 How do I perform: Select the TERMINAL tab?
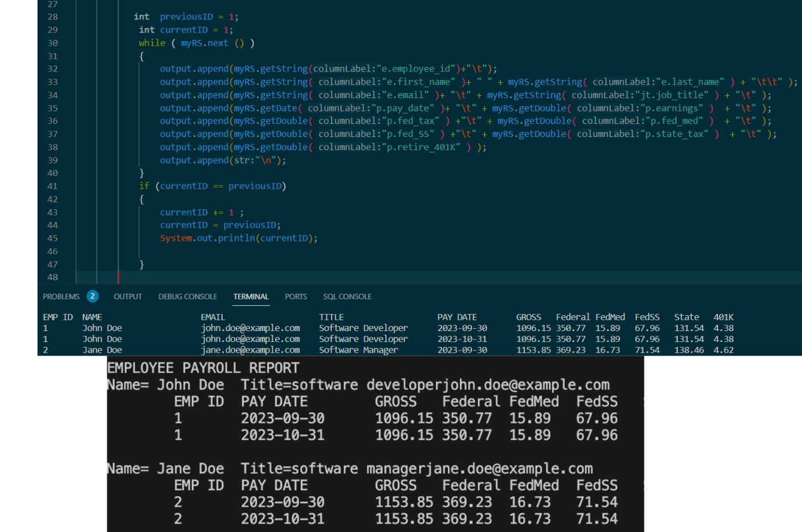click(x=251, y=296)
